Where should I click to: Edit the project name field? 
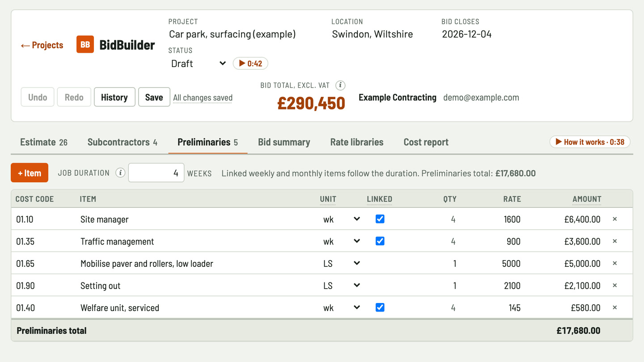tap(245, 34)
